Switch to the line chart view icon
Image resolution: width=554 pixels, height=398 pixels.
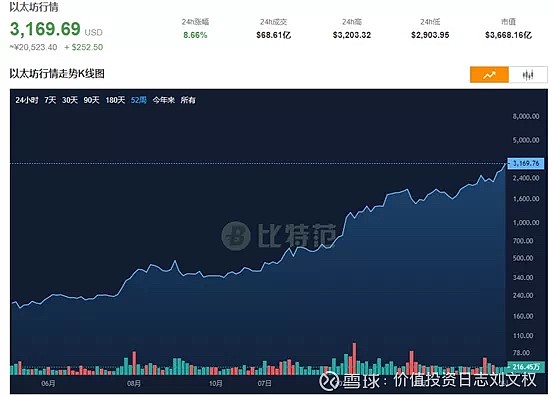point(489,75)
